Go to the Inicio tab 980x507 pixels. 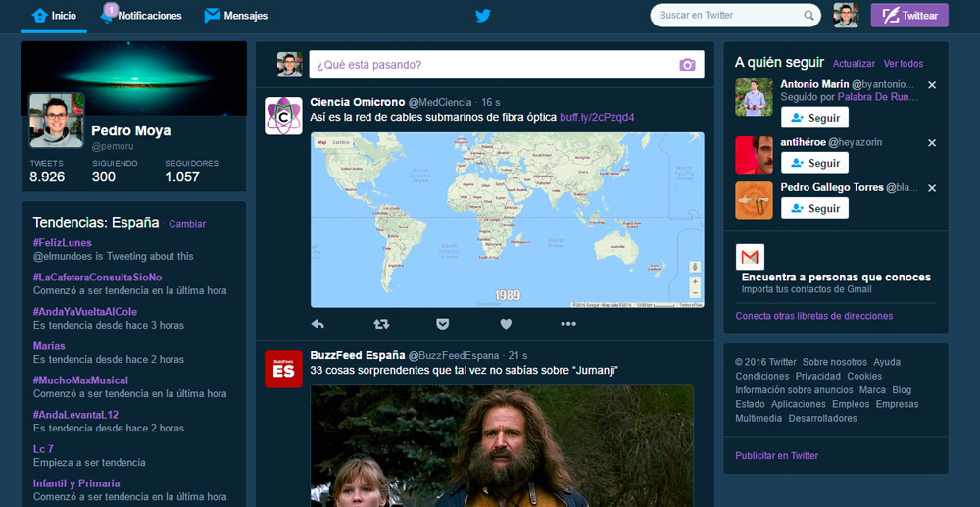click(x=54, y=16)
